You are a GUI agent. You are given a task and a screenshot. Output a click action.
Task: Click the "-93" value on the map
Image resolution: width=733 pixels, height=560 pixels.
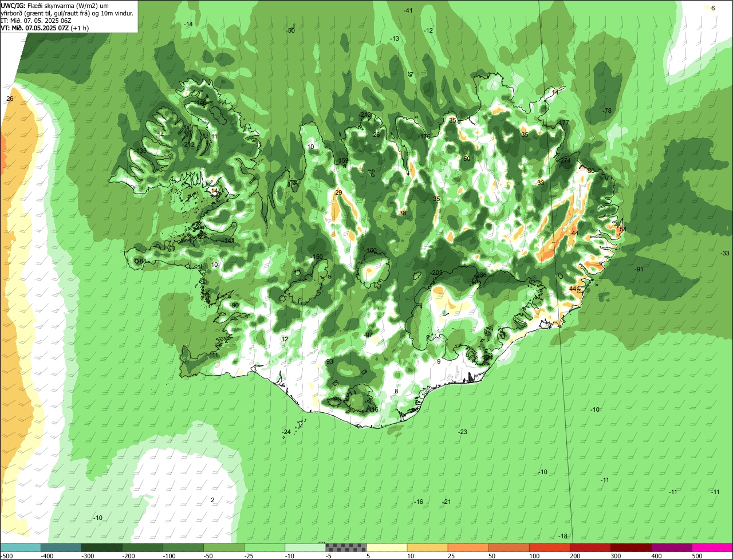point(329,362)
